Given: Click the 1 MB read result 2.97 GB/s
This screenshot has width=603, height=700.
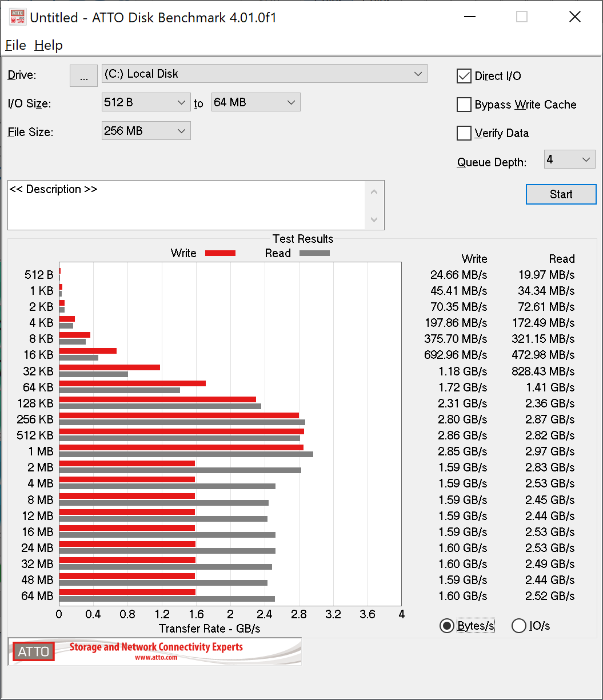Looking at the screenshot, I should coord(550,451).
